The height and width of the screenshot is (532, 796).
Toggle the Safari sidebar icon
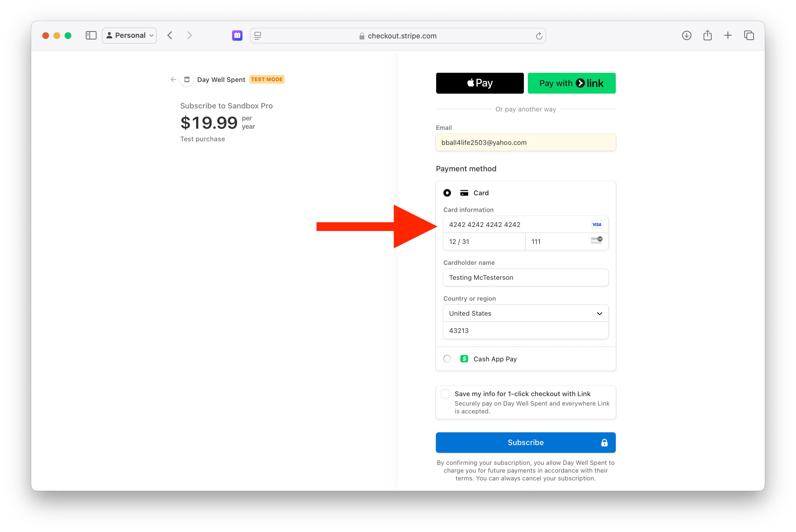(91, 35)
